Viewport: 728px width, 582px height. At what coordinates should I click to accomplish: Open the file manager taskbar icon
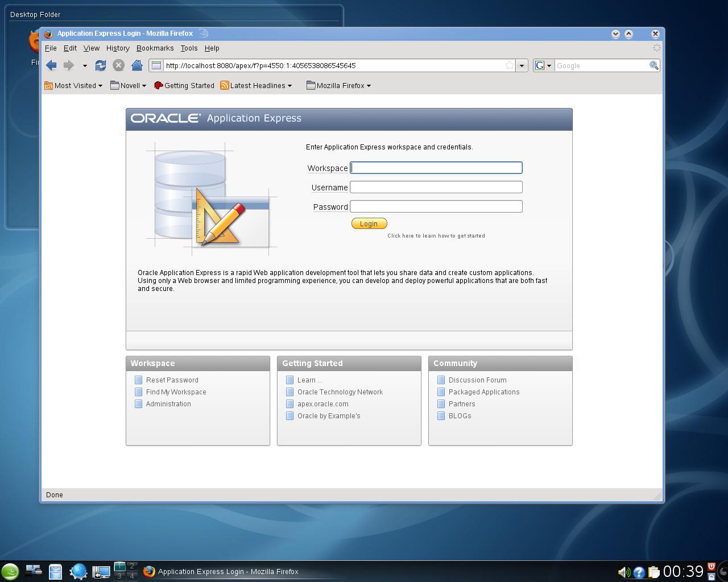click(x=55, y=571)
